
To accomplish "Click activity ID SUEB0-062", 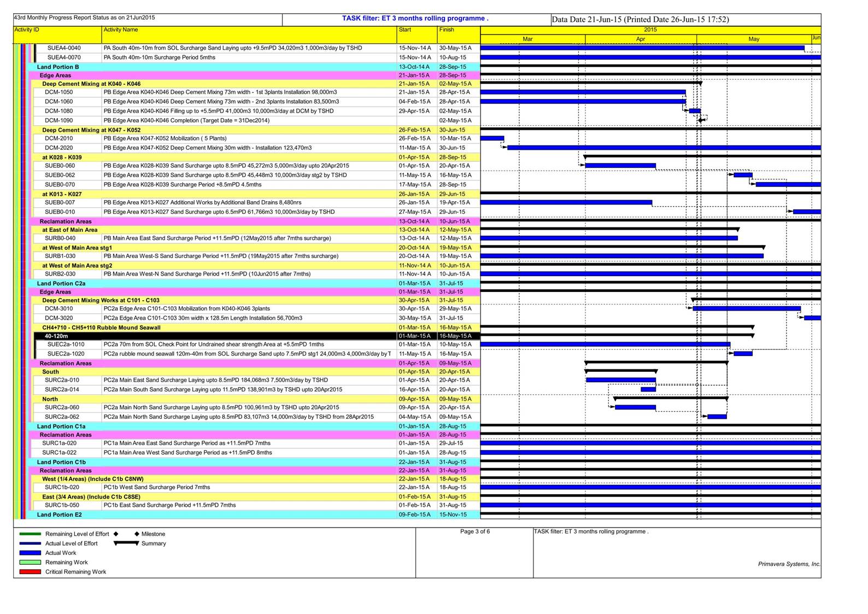I will [60, 175].
